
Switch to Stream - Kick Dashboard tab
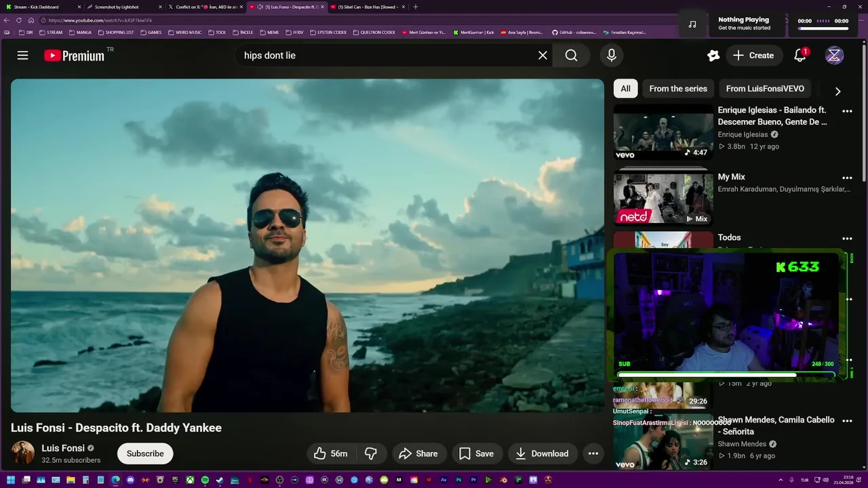(42, 7)
